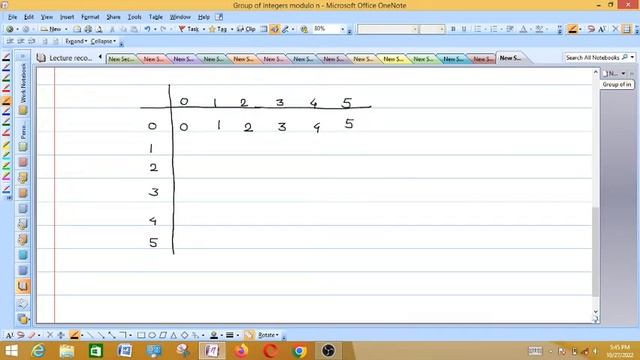Click the line thickness icon

tap(230, 335)
